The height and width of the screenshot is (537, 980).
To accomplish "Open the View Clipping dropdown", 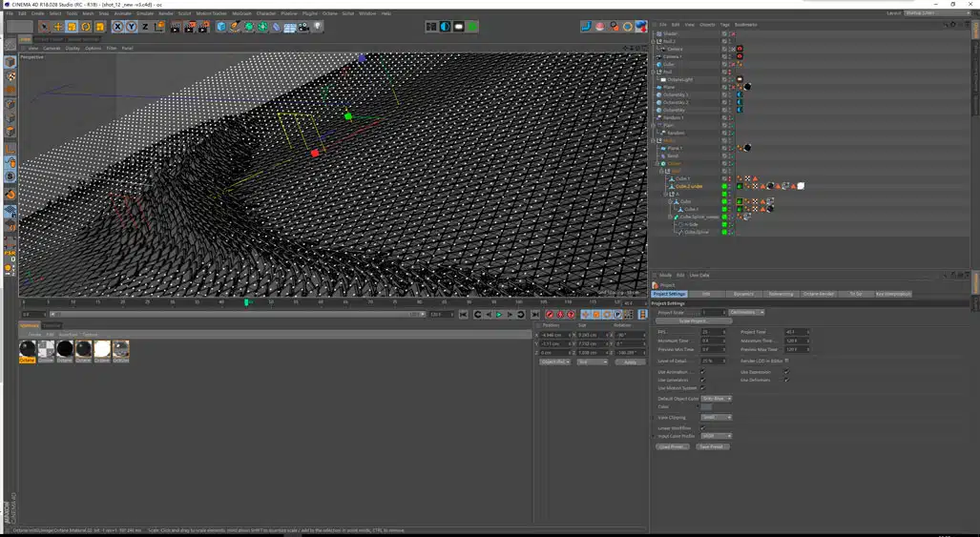I will pyautogui.click(x=717, y=417).
